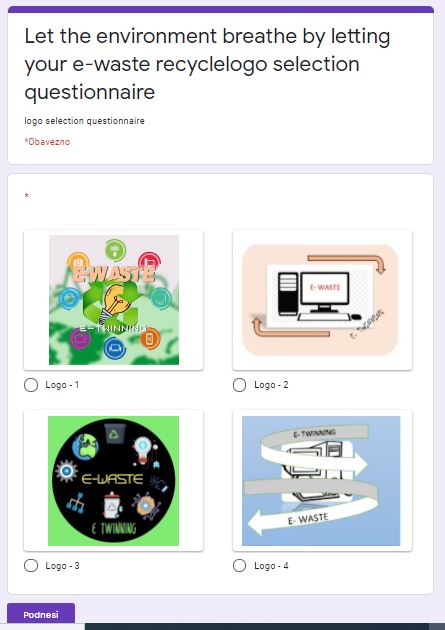Click the gear icon in Logo 3
Screen dimensions: 445x630
(67, 471)
